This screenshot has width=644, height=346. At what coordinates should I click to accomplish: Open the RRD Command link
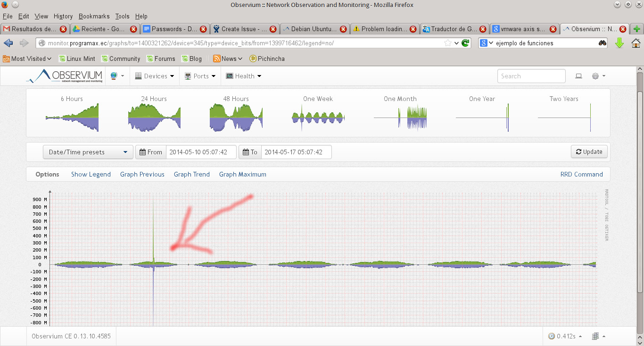pyautogui.click(x=581, y=174)
